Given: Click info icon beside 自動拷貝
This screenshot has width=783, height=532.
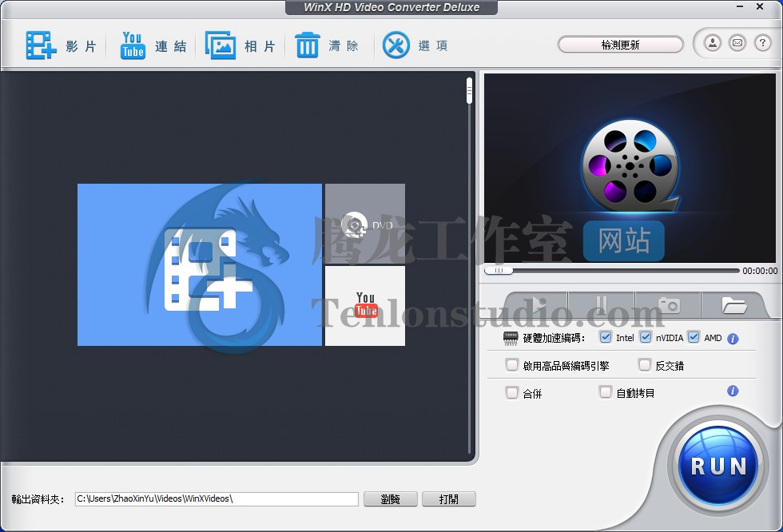Looking at the screenshot, I should click(733, 391).
